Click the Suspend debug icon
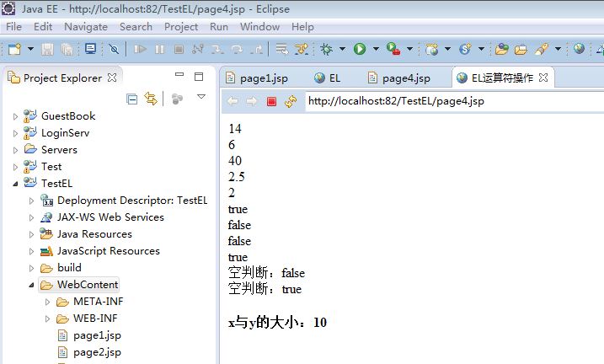This screenshot has height=364, width=604. [159, 50]
